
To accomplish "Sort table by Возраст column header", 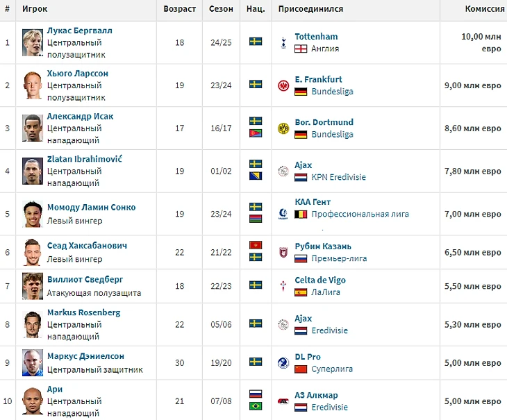I will coord(179,9).
